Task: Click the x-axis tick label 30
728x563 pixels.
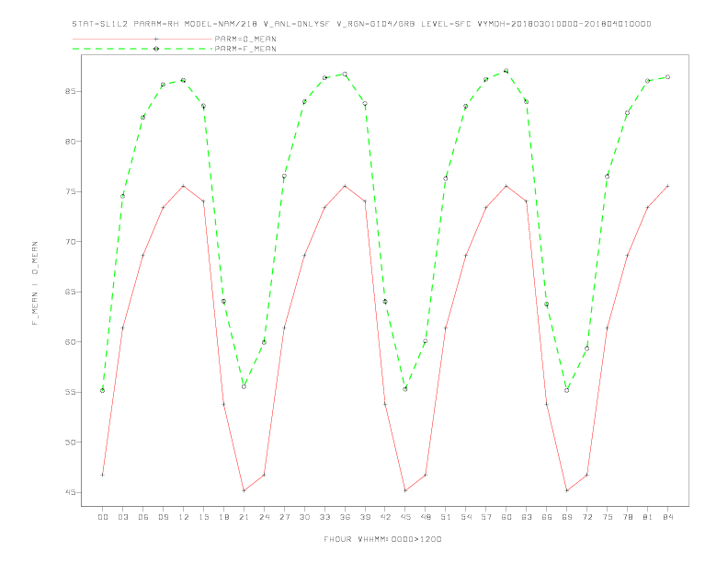Action: pyautogui.click(x=304, y=517)
